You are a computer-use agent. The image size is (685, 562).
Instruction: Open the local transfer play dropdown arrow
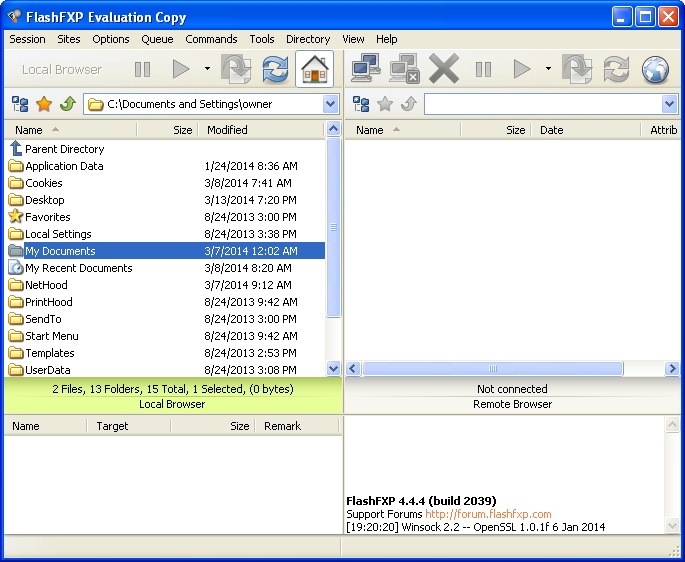point(207,69)
